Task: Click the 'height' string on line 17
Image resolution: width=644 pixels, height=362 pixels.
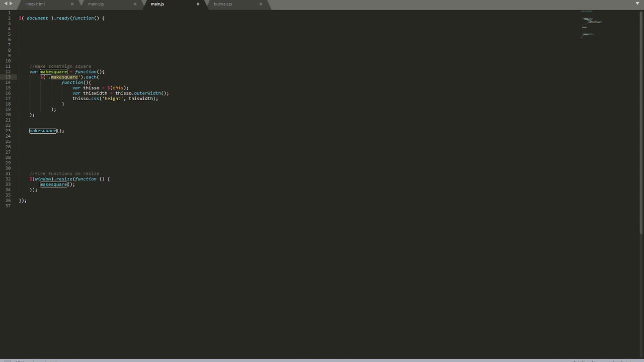Action: 113,99
